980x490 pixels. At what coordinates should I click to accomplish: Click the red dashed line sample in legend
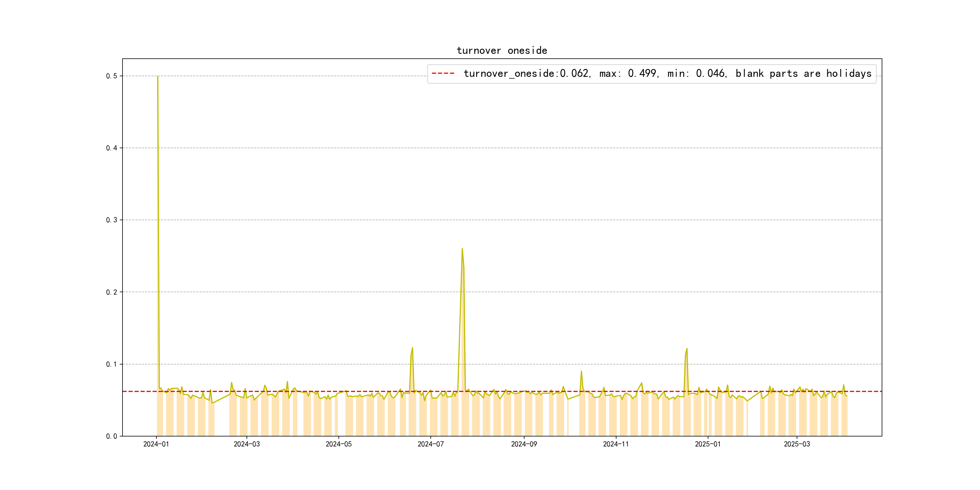tap(443, 73)
